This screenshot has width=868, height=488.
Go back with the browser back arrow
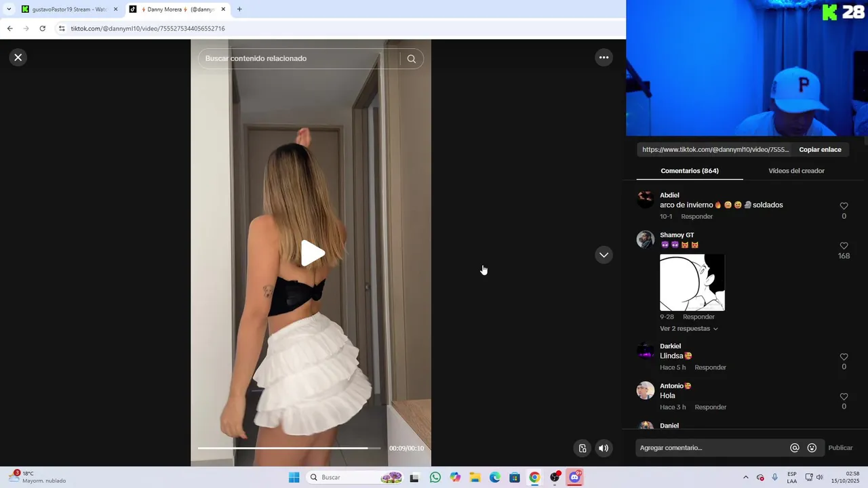click(9, 28)
